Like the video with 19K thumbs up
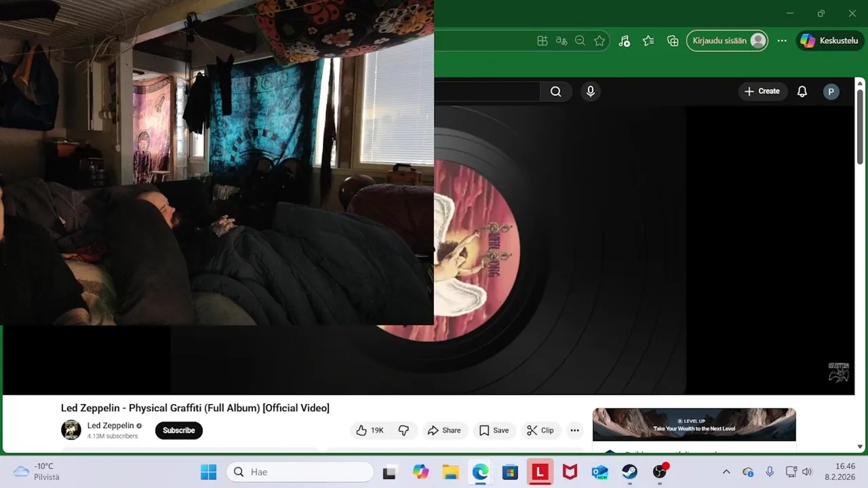This screenshot has height=488, width=868. coord(370,430)
